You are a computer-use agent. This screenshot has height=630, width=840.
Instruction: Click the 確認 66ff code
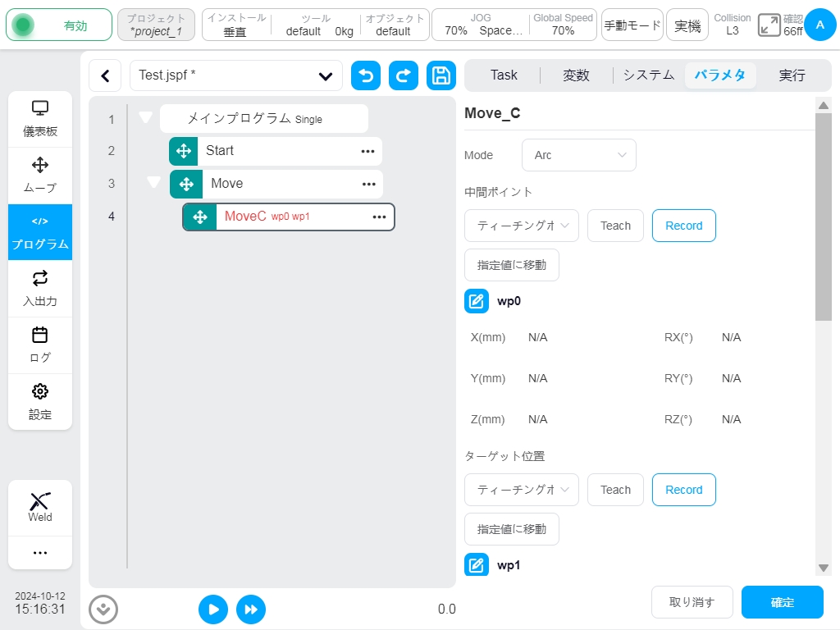click(793, 25)
